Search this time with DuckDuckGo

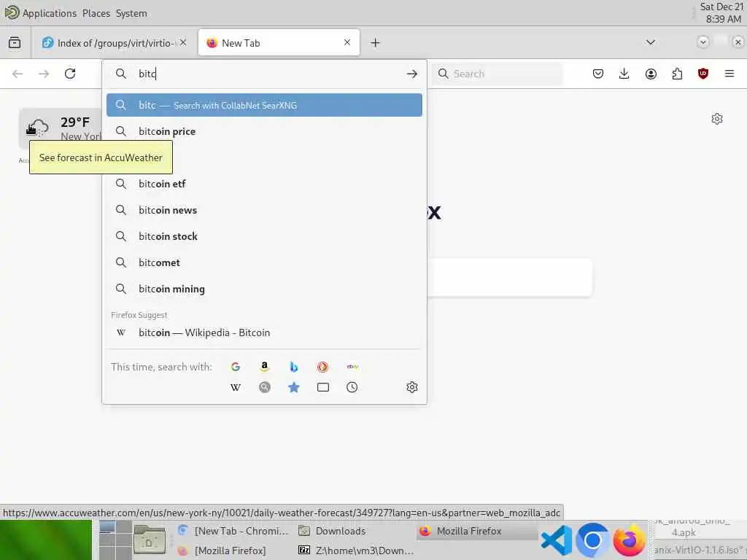[322, 367]
